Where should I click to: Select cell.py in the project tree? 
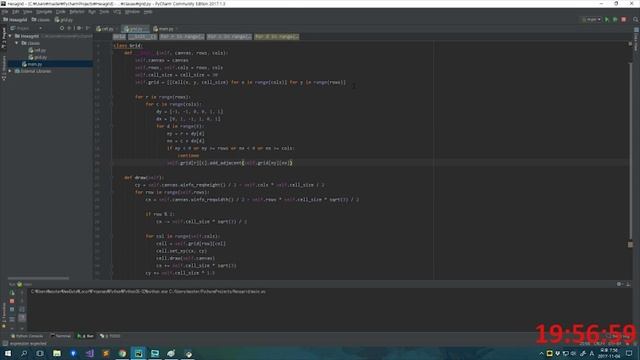click(x=38, y=50)
